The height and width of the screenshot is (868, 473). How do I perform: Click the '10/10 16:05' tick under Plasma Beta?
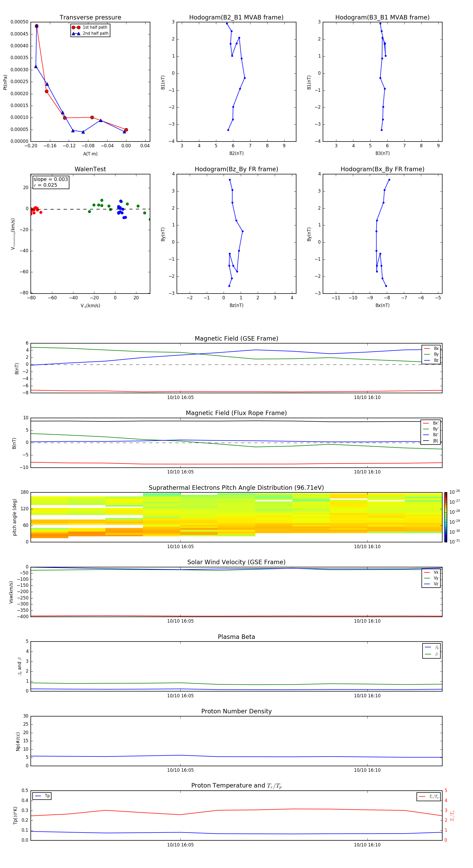[x=181, y=695]
